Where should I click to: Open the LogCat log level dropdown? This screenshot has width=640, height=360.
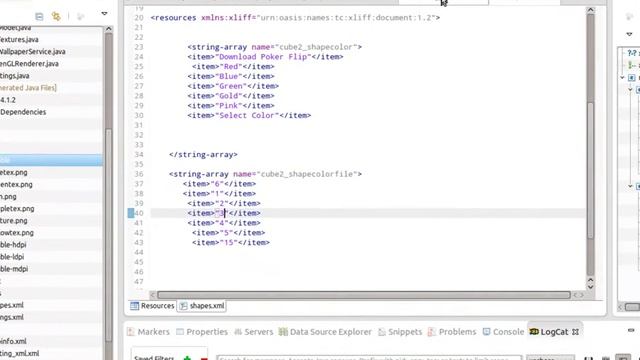pos(550,358)
